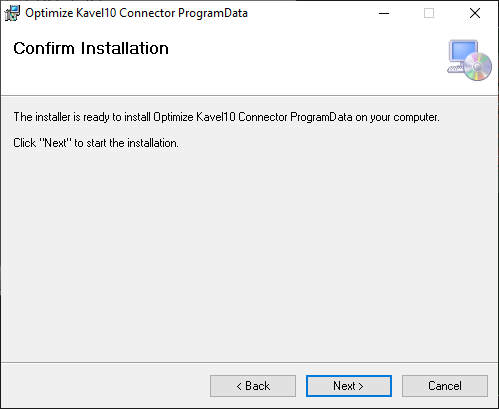Click the CD disc in the banner graphic

coord(478,66)
